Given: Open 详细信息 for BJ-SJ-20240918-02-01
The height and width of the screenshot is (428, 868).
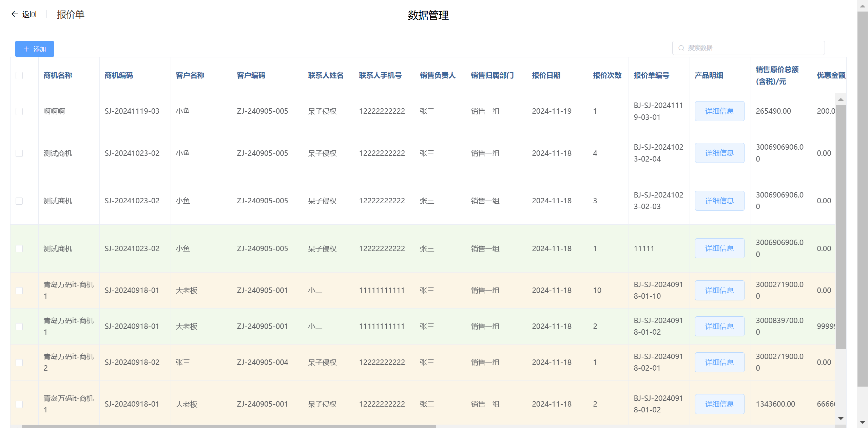Looking at the screenshot, I should [719, 362].
